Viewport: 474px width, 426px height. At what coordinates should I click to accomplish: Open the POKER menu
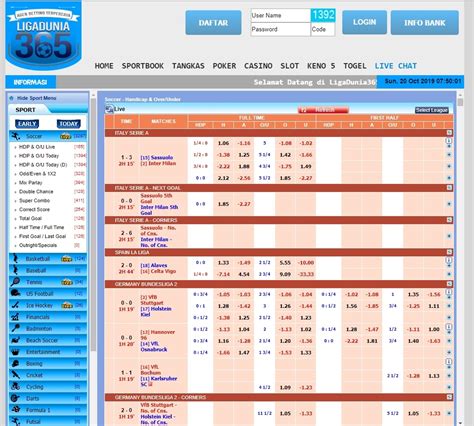[224, 66]
